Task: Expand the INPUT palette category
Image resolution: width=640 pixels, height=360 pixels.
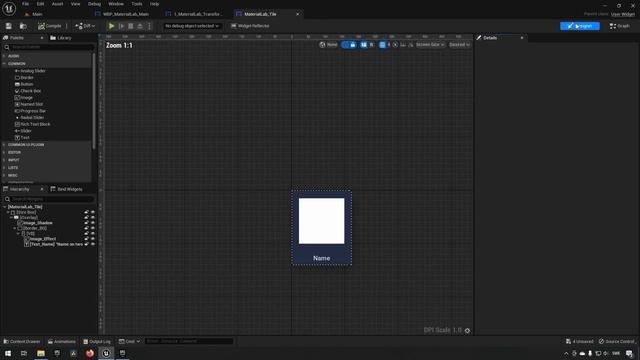Action: tap(4, 160)
